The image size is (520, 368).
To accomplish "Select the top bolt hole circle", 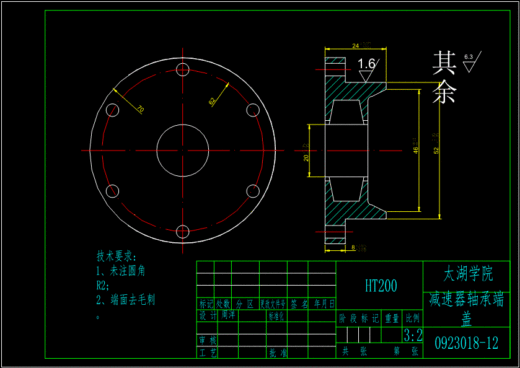I will click(183, 70).
